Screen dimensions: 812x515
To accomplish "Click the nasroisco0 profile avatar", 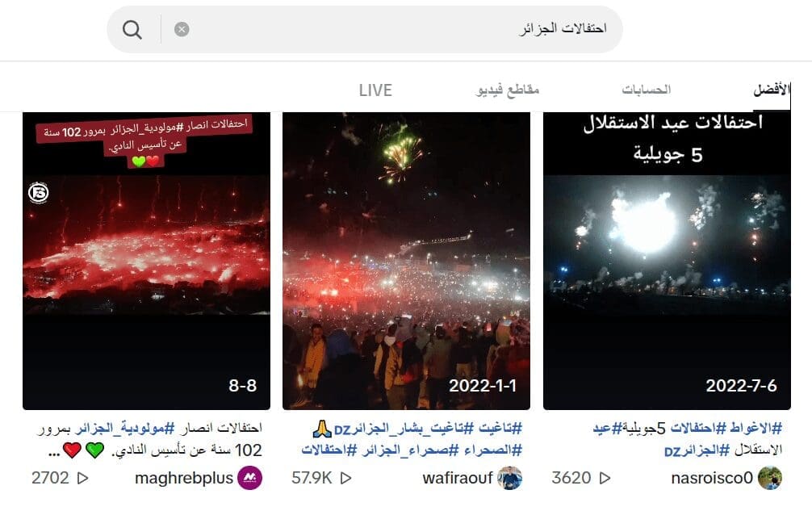I will pyautogui.click(x=769, y=478).
